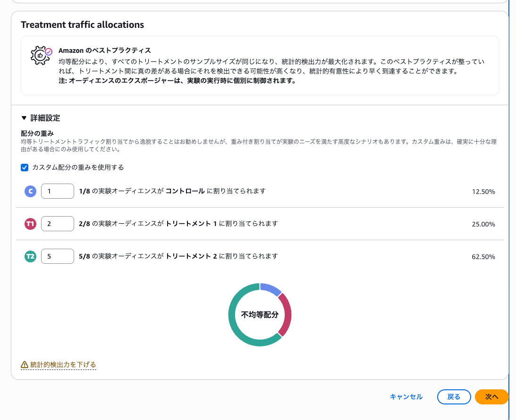The image size is (516, 420).
Task: Click the blue C control badge
Action: [x=30, y=191]
